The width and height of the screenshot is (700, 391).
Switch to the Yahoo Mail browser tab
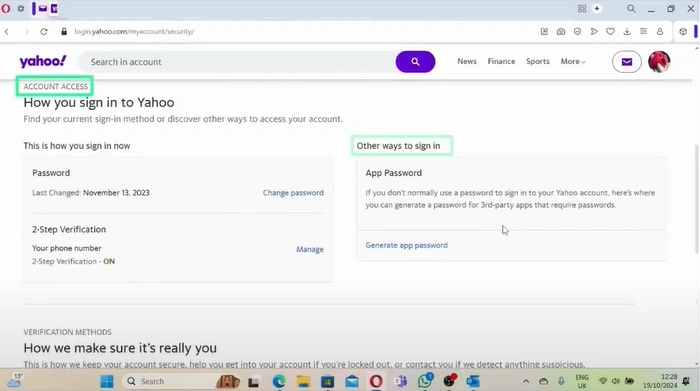click(x=42, y=8)
